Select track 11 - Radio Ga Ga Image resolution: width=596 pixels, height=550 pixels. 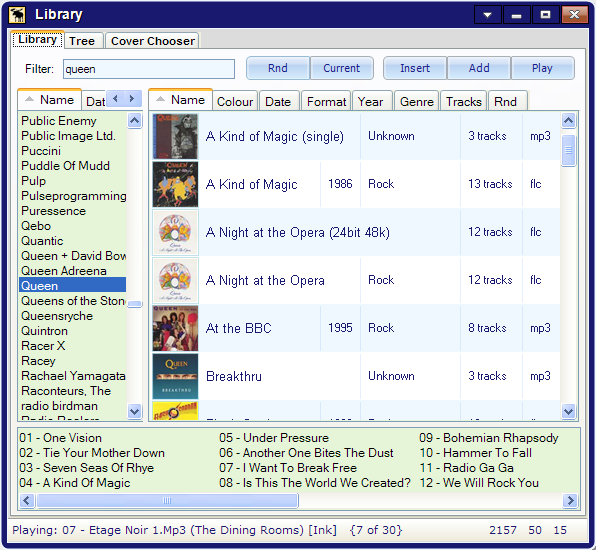[466, 468]
